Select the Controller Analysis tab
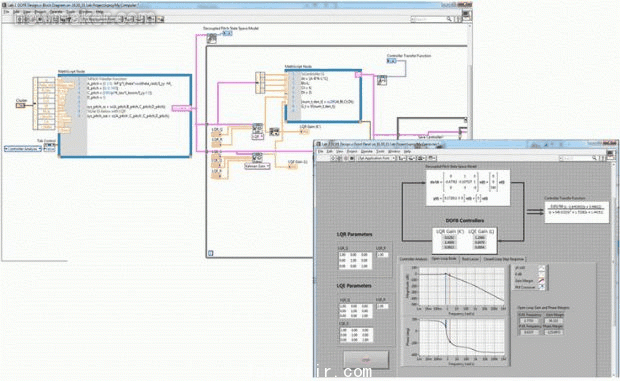 [413, 259]
